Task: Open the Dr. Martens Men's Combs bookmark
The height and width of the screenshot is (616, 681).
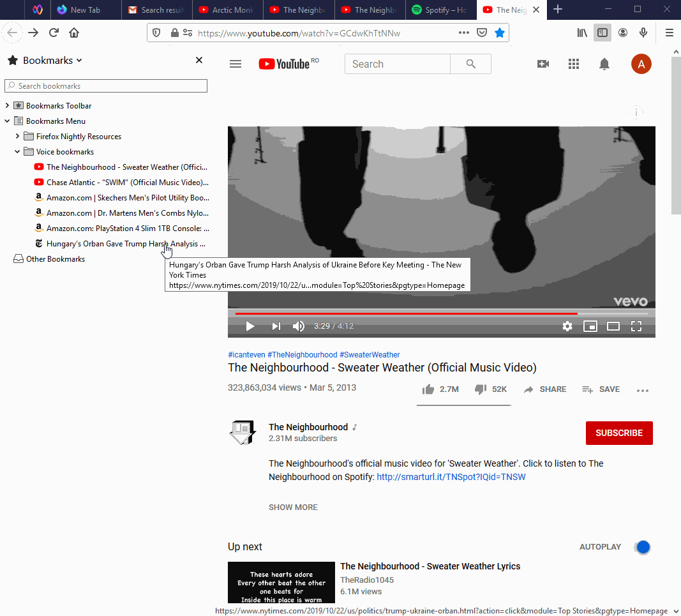Action: [122, 213]
